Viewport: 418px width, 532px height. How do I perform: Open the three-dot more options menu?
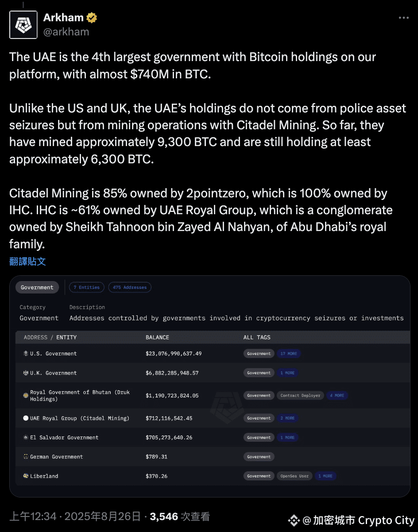point(403,18)
